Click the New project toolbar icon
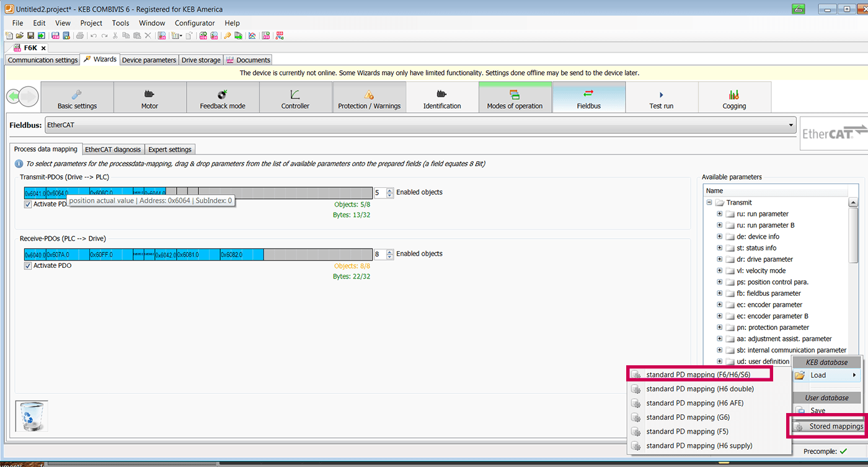The width and height of the screenshot is (868, 467). pos(9,35)
